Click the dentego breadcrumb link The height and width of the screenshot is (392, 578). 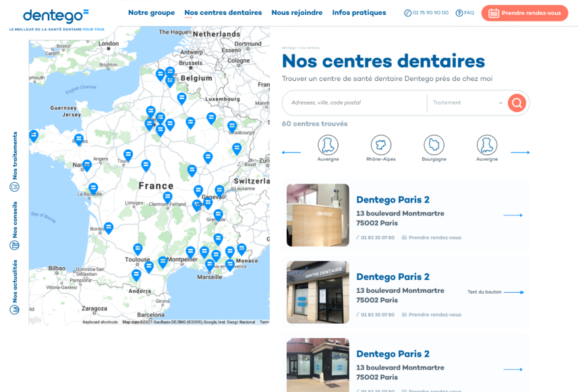click(289, 48)
